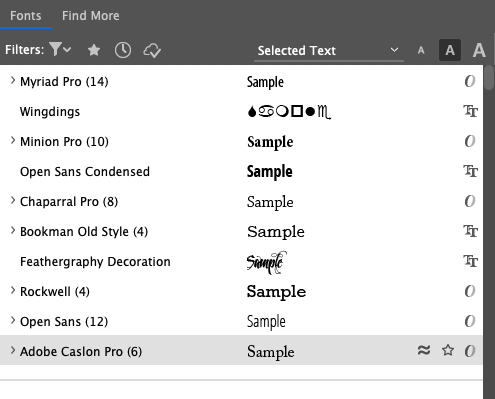Set large sample text size

(479, 50)
